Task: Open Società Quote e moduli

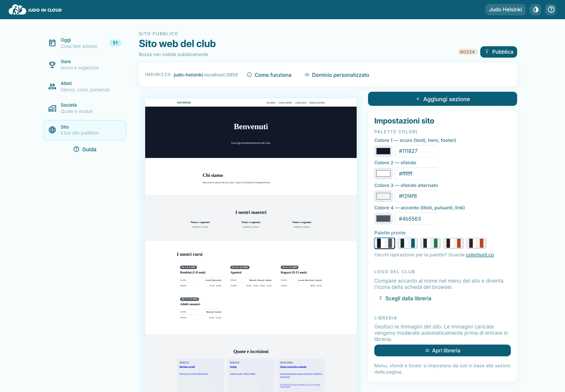Action: click(x=85, y=108)
